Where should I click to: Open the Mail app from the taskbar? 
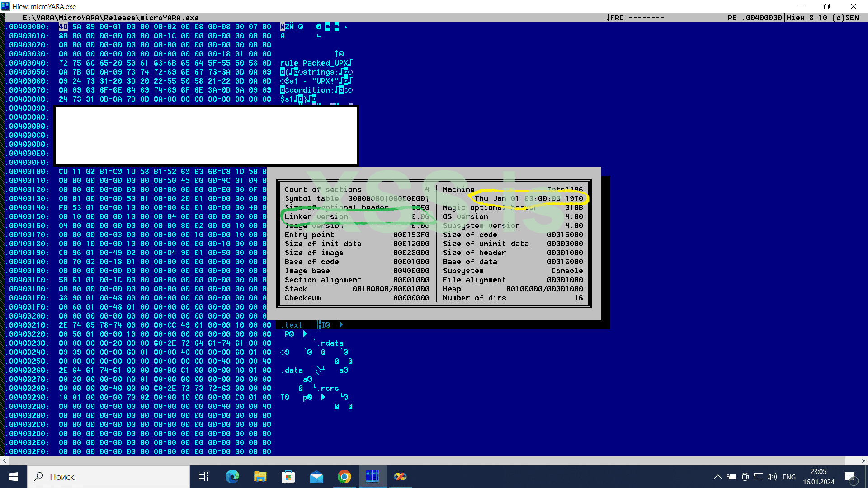[316, 477]
